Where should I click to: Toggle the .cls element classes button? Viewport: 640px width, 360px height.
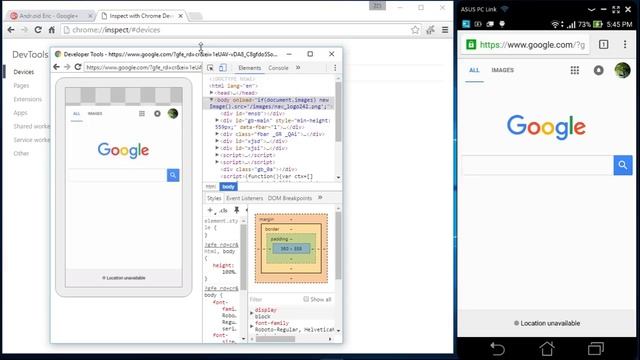[x=223, y=211]
